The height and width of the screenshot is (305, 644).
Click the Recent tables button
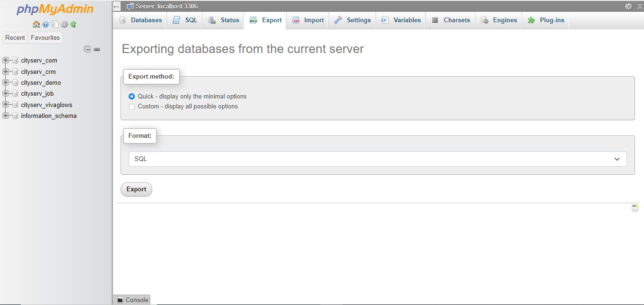[15, 38]
